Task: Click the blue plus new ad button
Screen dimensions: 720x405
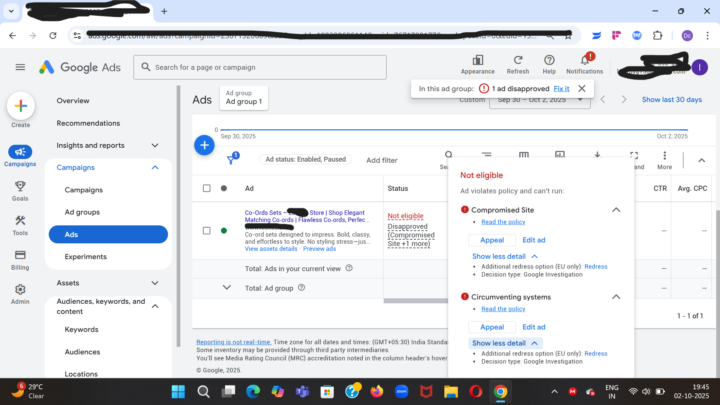Action: (x=204, y=145)
